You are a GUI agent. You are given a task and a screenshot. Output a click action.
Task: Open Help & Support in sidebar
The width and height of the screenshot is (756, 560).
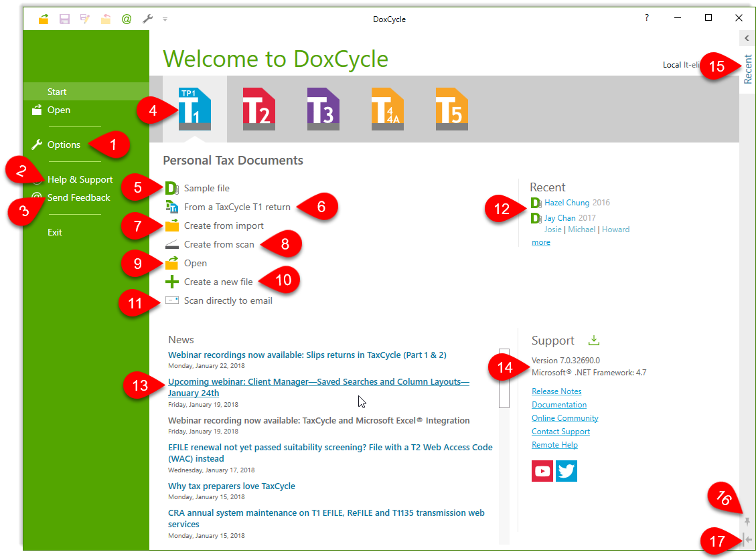[x=80, y=179]
